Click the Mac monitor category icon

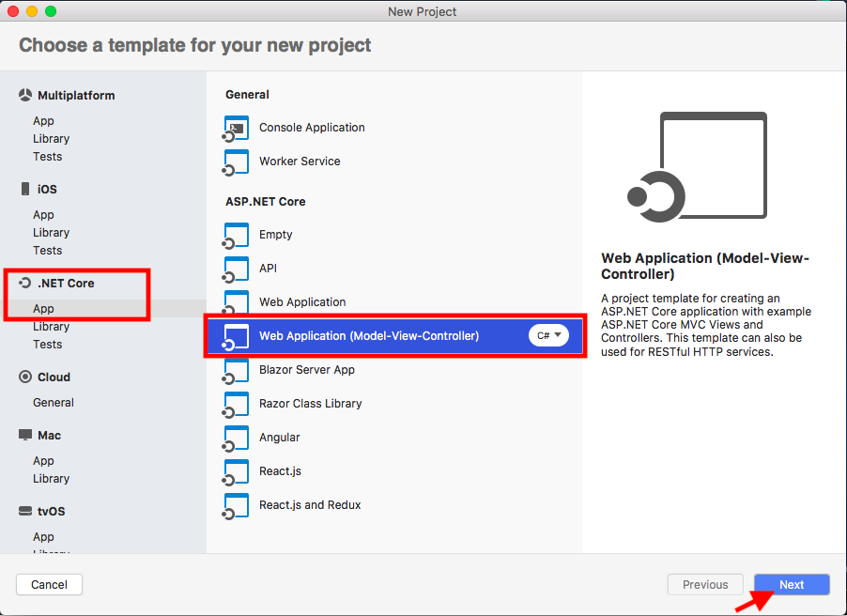(24, 435)
